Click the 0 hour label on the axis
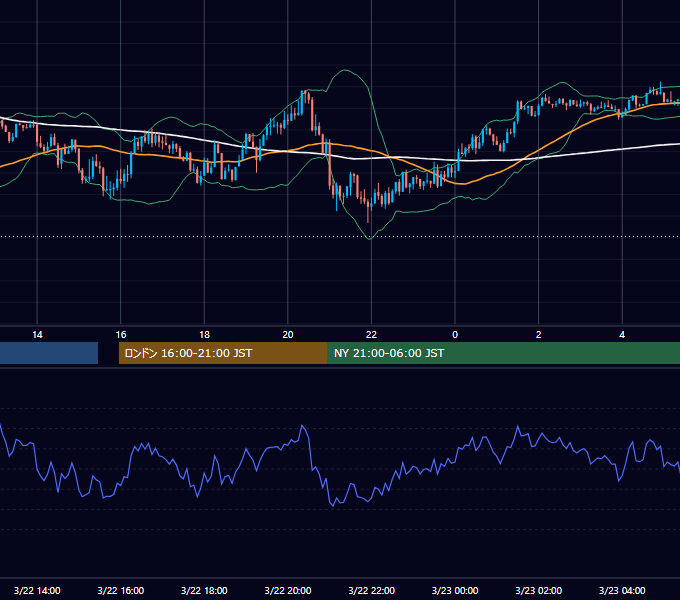This screenshot has height=600, width=680. (455, 335)
